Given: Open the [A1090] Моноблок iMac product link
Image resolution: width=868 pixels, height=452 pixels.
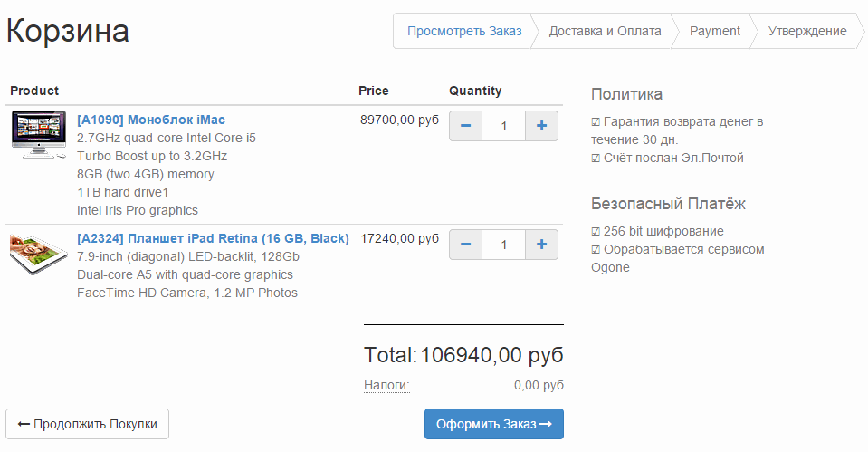Looking at the screenshot, I should (x=151, y=120).
